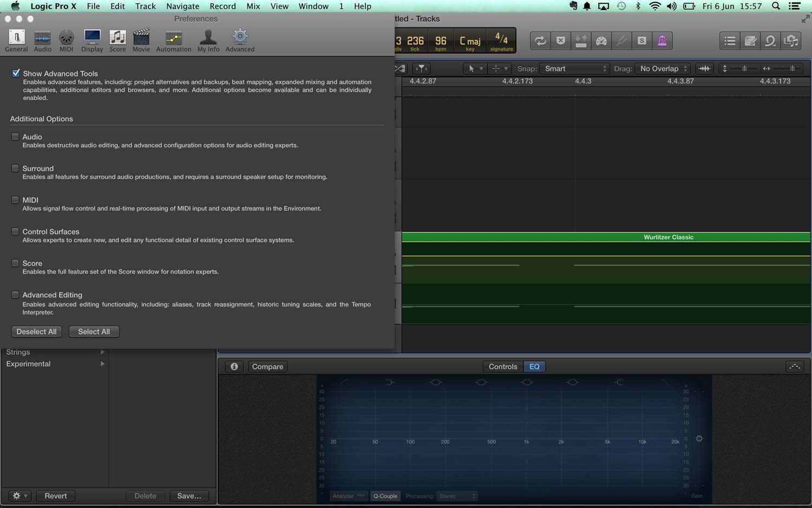Adjust the horizontal zoom slider
Viewport: 812px width, 508px height.
[792, 68]
